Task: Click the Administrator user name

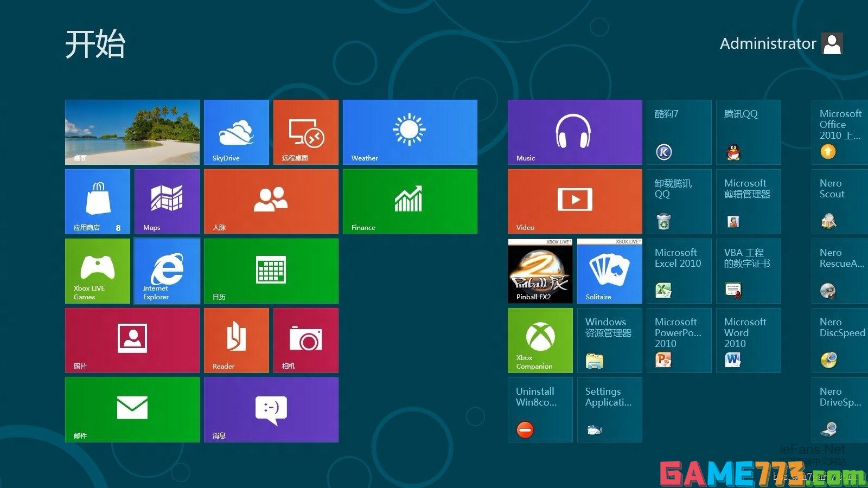Action: [768, 43]
